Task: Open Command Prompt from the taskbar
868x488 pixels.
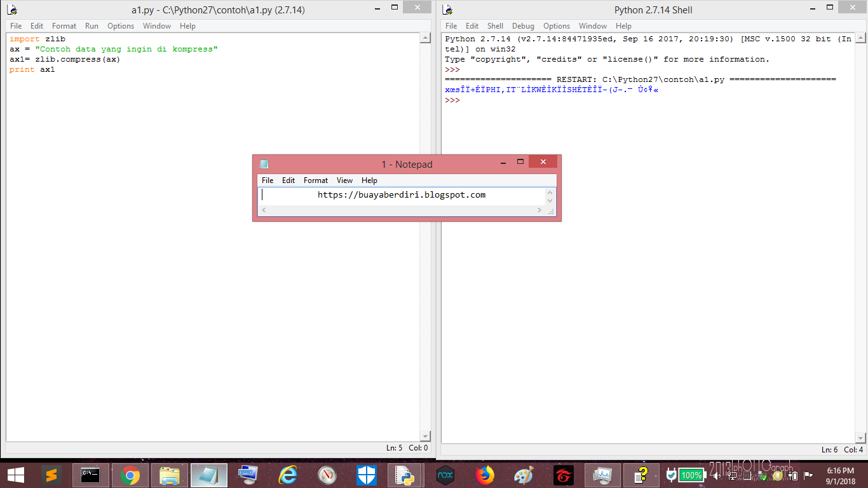Action: pyautogui.click(x=91, y=475)
